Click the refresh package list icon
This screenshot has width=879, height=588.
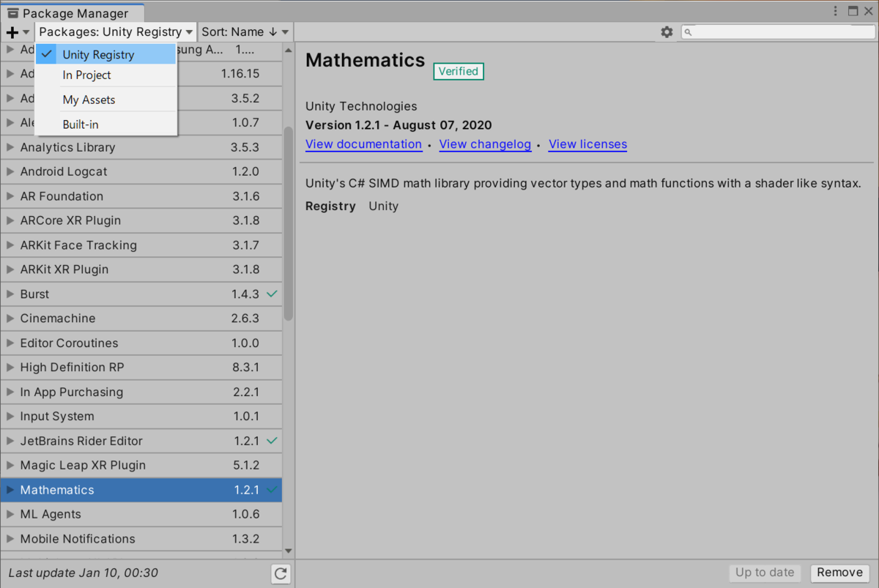tap(281, 573)
